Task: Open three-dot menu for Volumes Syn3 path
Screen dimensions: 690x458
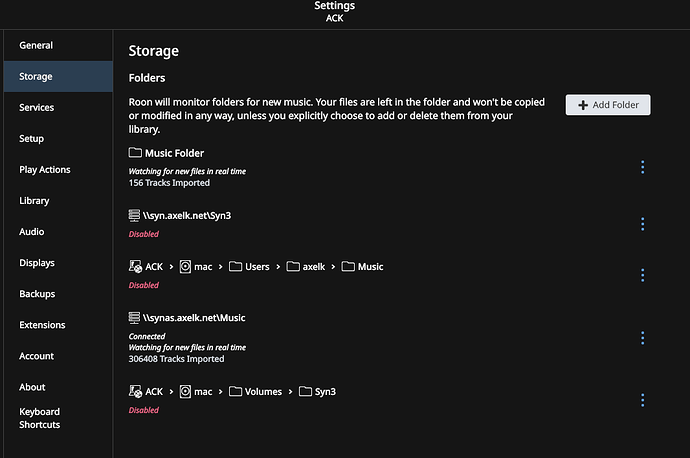Action: click(642, 400)
